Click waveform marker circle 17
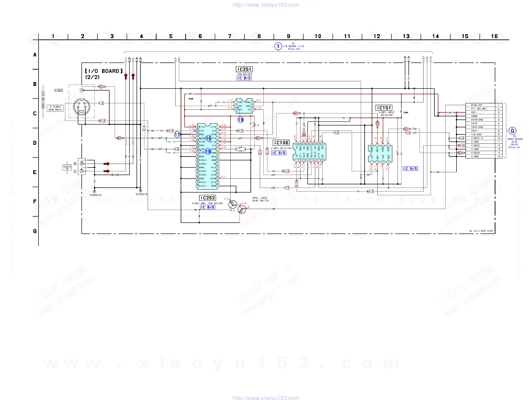This screenshot has height=400, width=532. pos(177,134)
